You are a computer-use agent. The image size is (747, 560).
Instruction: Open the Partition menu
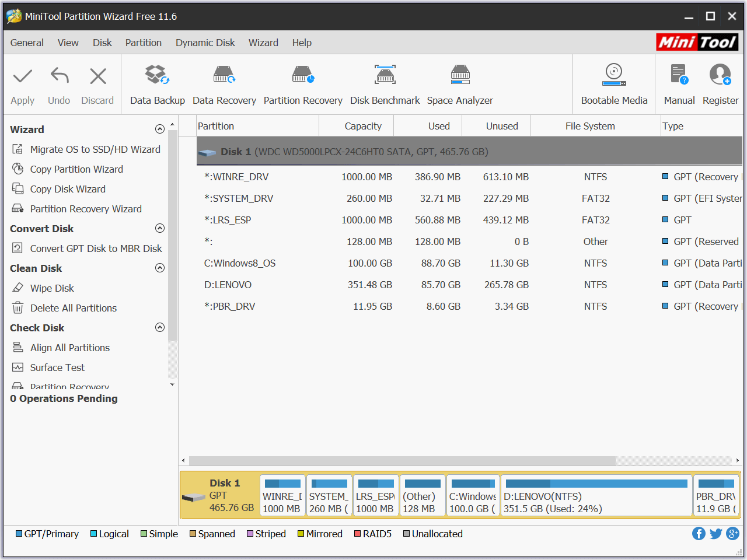click(x=143, y=43)
